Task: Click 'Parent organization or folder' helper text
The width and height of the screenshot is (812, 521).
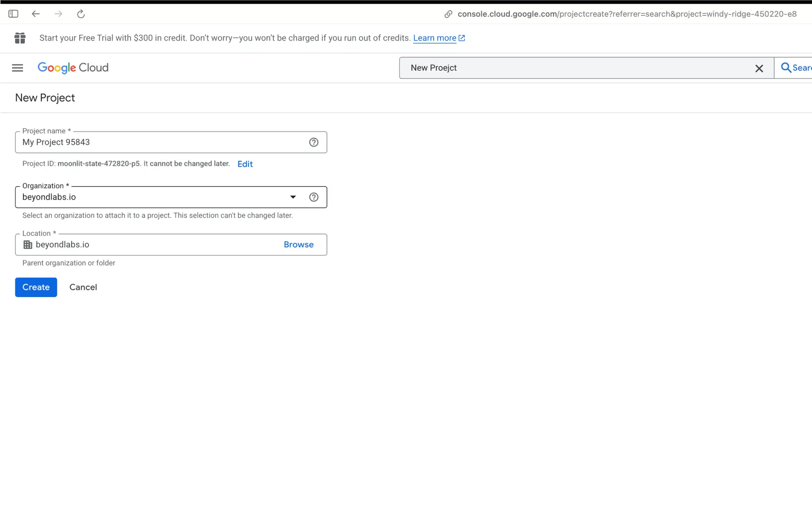Action: tap(69, 263)
